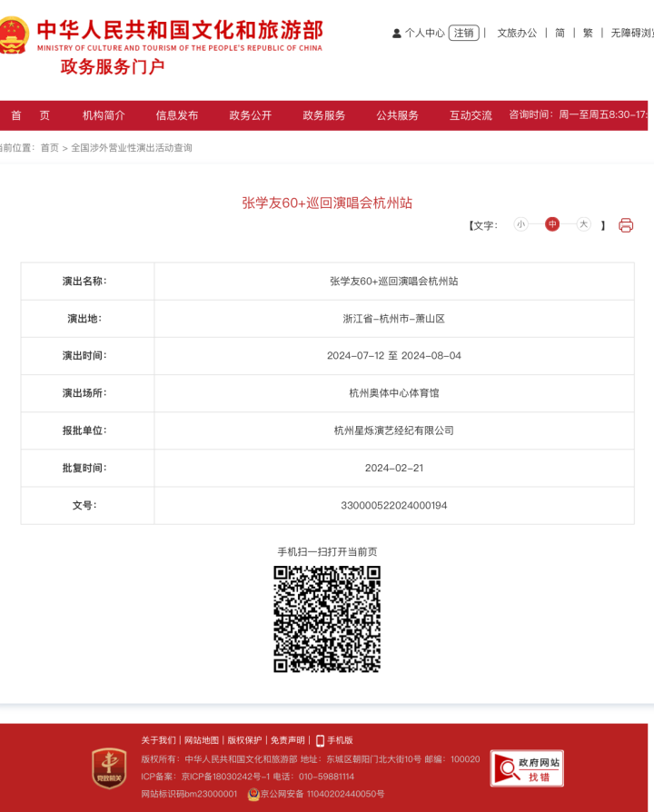Open 免责声明 in the footer
Screen dimensions: 654x812
coord(287,740)
